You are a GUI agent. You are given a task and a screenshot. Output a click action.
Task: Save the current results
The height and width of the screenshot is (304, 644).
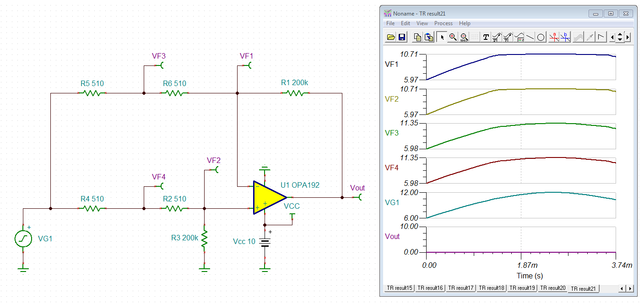[402, 37]
